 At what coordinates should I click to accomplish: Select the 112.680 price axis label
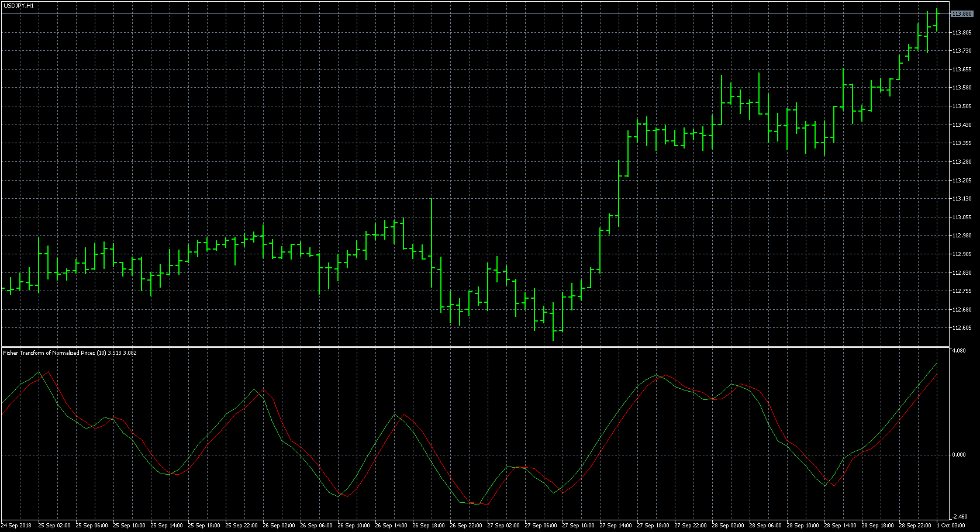962,310
